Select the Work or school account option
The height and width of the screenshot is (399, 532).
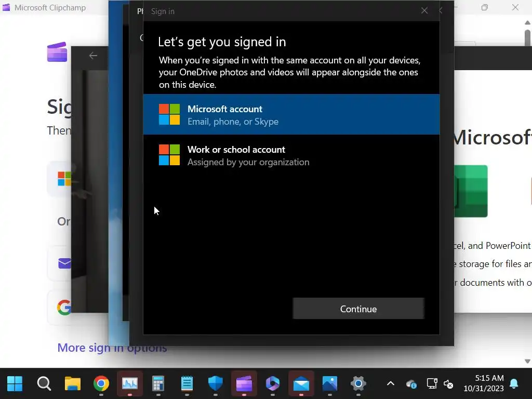pos(291,155)
